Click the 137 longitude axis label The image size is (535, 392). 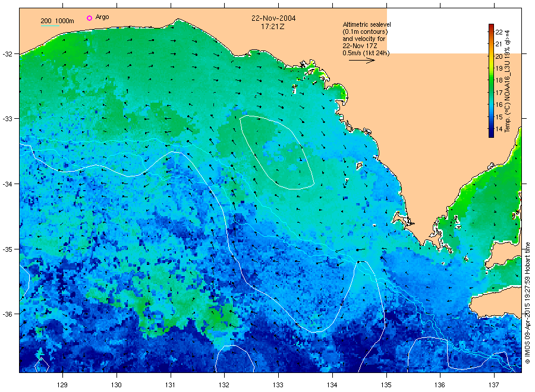click(494, 385)
